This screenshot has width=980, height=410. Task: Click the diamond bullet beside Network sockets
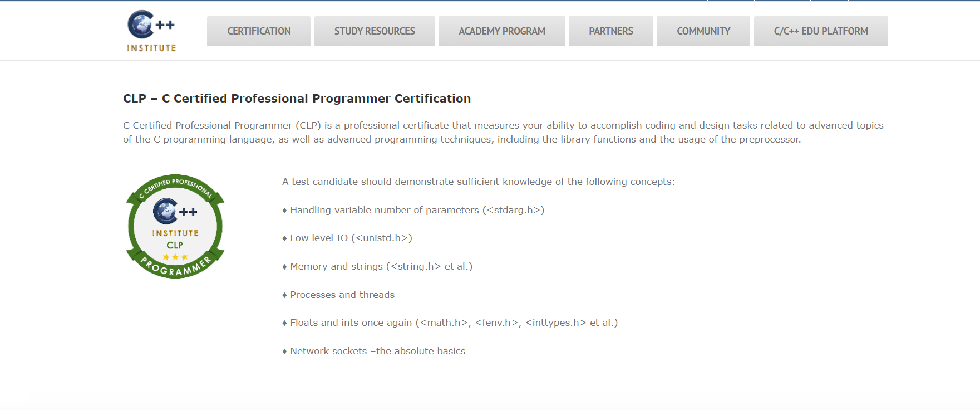point(284,351)
